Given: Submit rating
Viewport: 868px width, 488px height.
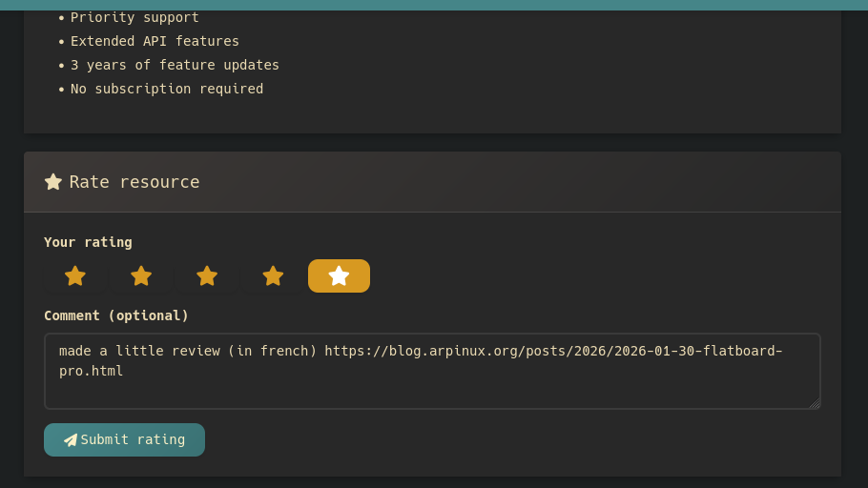Looking at the screenshot, I should [x=124, y=440].
